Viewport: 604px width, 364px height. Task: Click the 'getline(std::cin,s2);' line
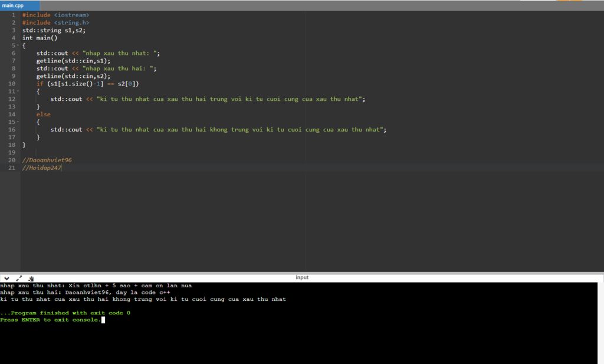pyautogui.click(x=73, y=76)
